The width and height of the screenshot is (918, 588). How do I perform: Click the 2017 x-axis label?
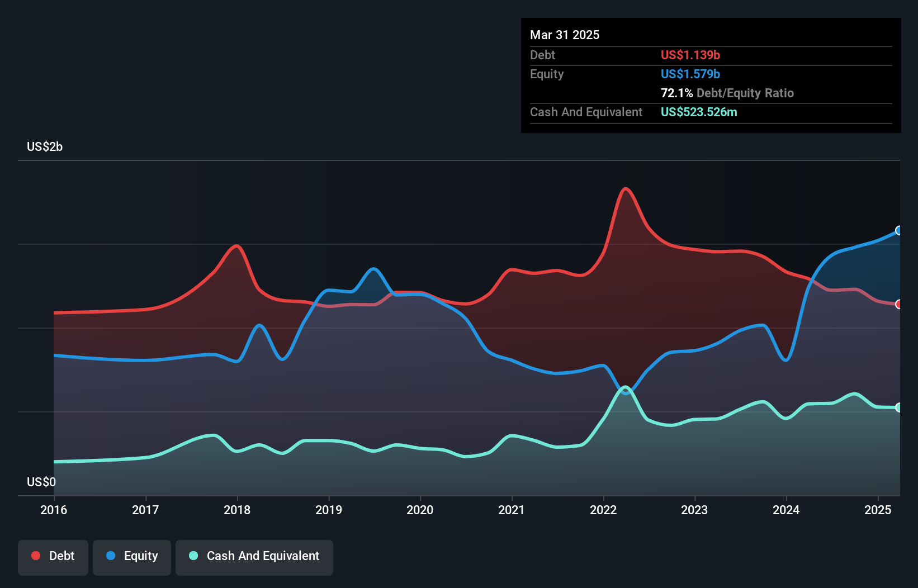[x=145, y=510]
